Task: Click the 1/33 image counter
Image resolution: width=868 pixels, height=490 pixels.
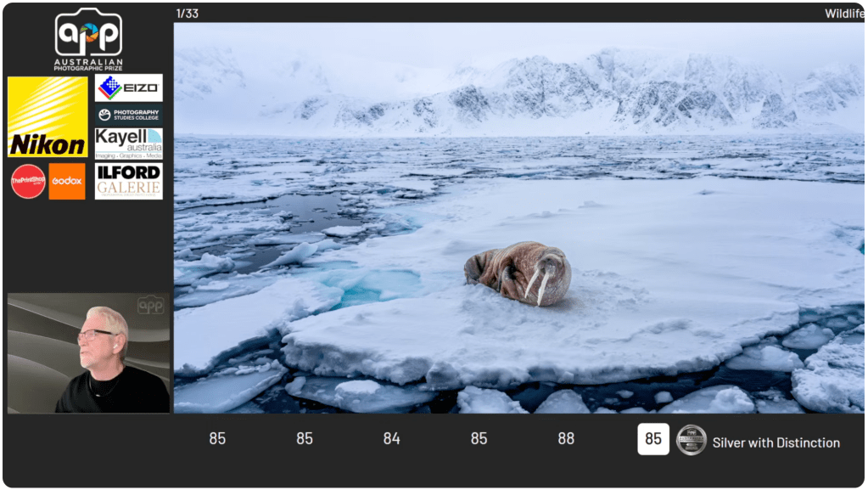Action: (187, 13)
